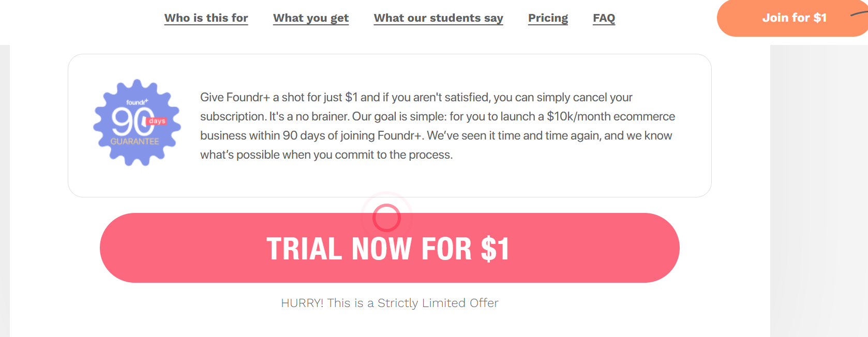Viewport: 868px width, 337px height.
Task: Click the GUARANTEE text on the badge
Action: tap(134, 141)
